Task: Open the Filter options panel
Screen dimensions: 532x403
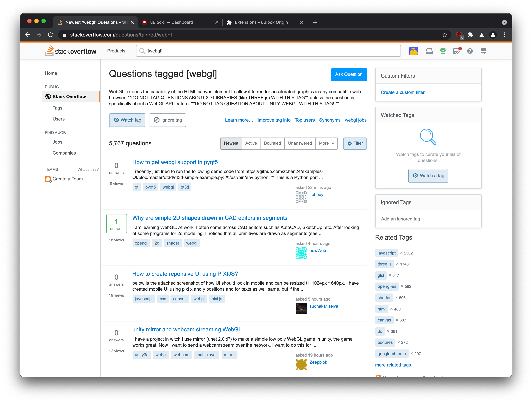Action: pyautogui.click(x=355, y=143)
